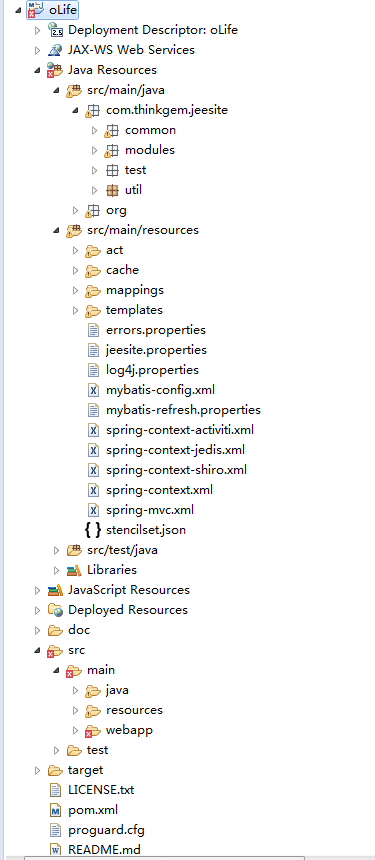Screen dimensions: 375x860
Task: Select log4j.properties file
Action: click(x=152, y=370)
